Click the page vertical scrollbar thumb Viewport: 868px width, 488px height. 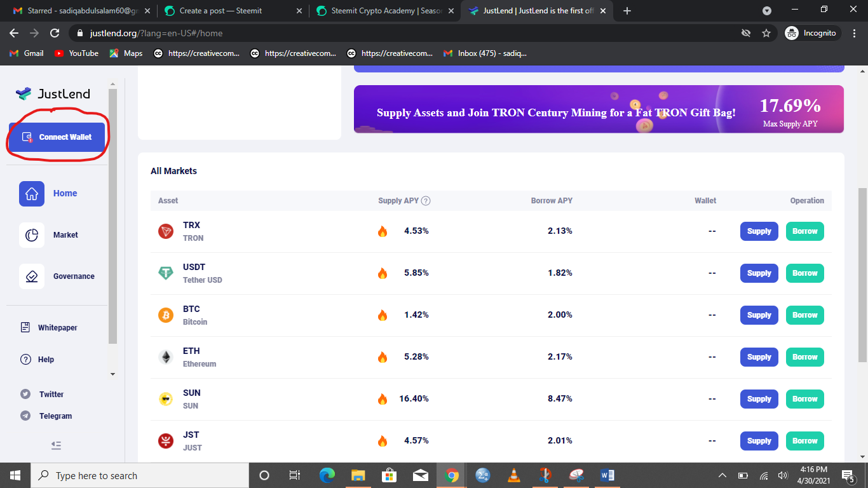point(862,275)
